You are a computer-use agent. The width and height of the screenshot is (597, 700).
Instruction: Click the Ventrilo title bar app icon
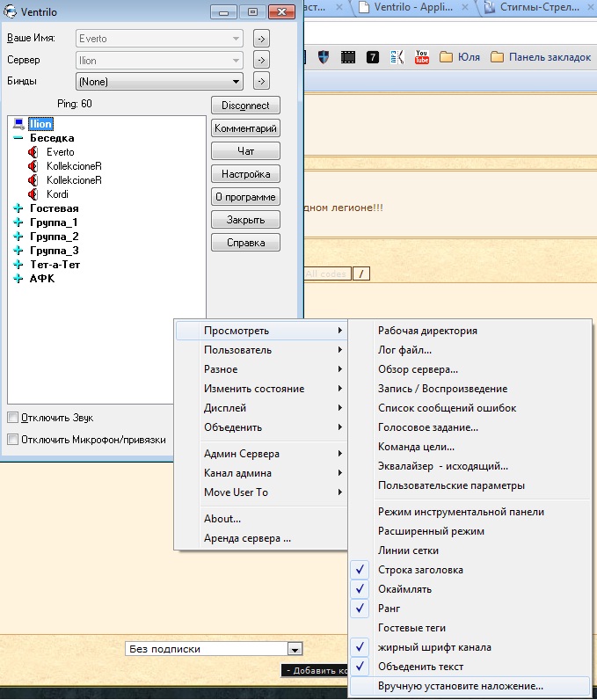tap(10, 11)
